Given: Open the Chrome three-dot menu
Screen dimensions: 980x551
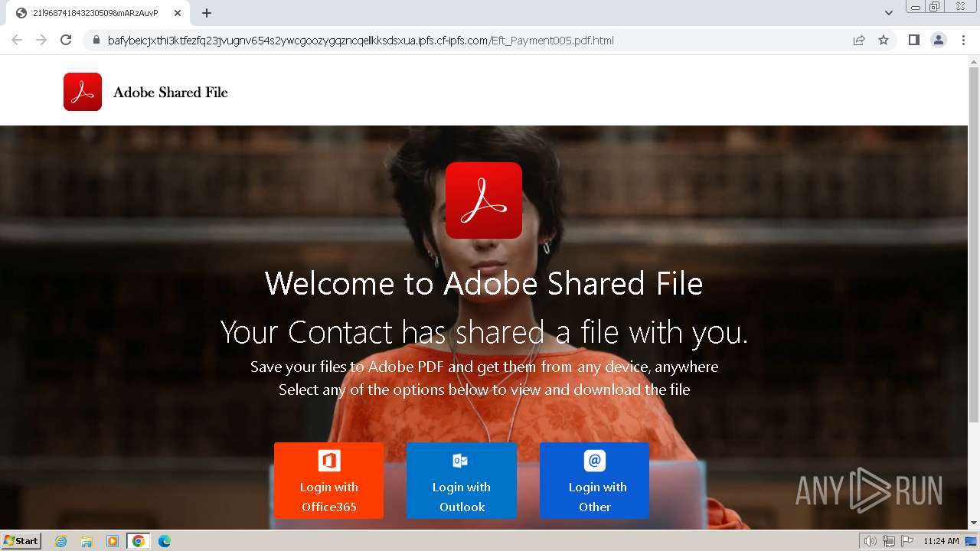Looking at the screenshot, I should 963,41.
